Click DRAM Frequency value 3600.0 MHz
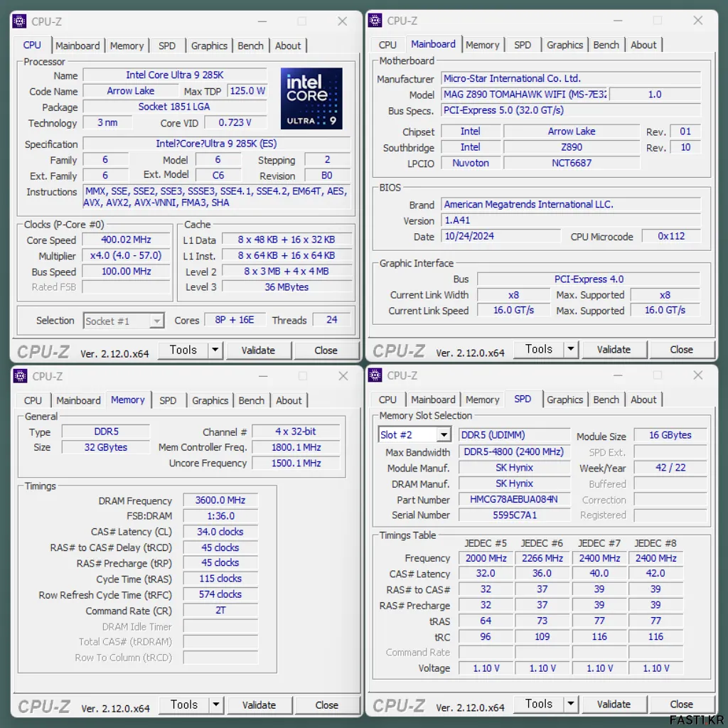Image resolution: width=728 pixels, height=728 pixels. click(220, 500)
